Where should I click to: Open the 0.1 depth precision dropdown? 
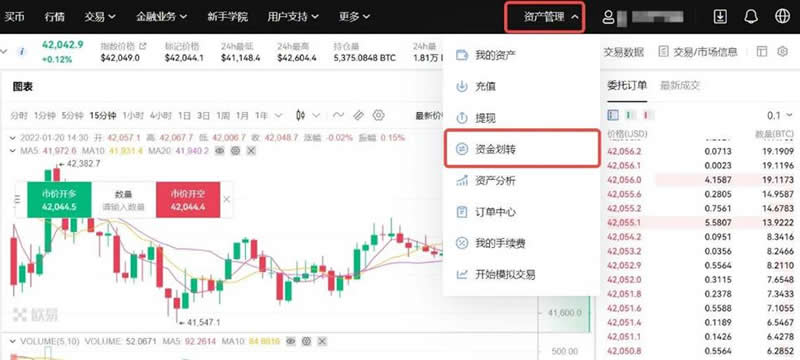point(780,115)
